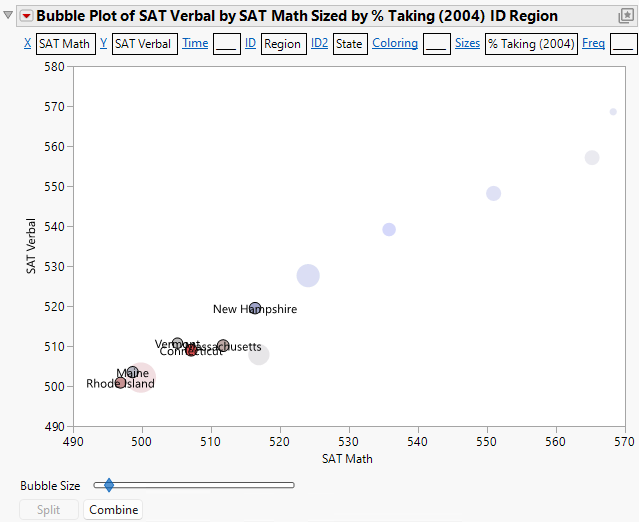Click the star icon in title corner

click(626, 16)
